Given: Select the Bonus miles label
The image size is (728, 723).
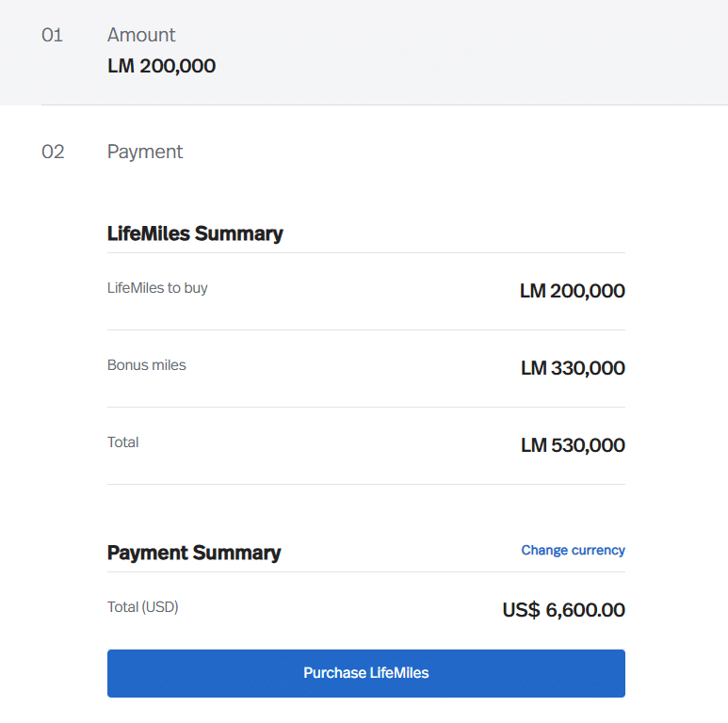Looking at the screenshot, I should [147, 365].
